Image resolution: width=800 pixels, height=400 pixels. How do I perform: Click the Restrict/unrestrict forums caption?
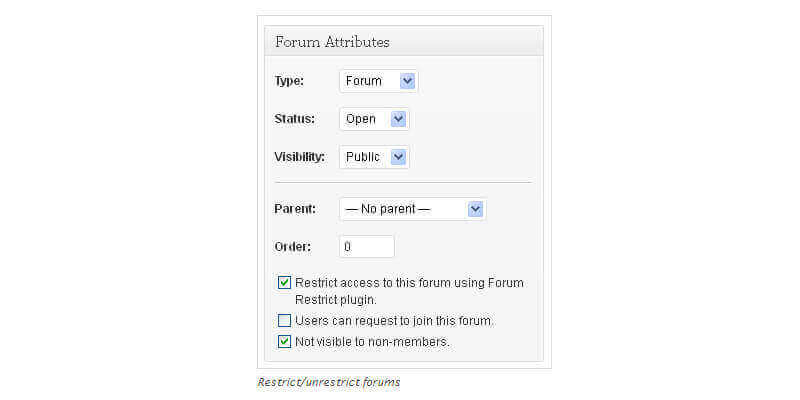click(329, 382)
